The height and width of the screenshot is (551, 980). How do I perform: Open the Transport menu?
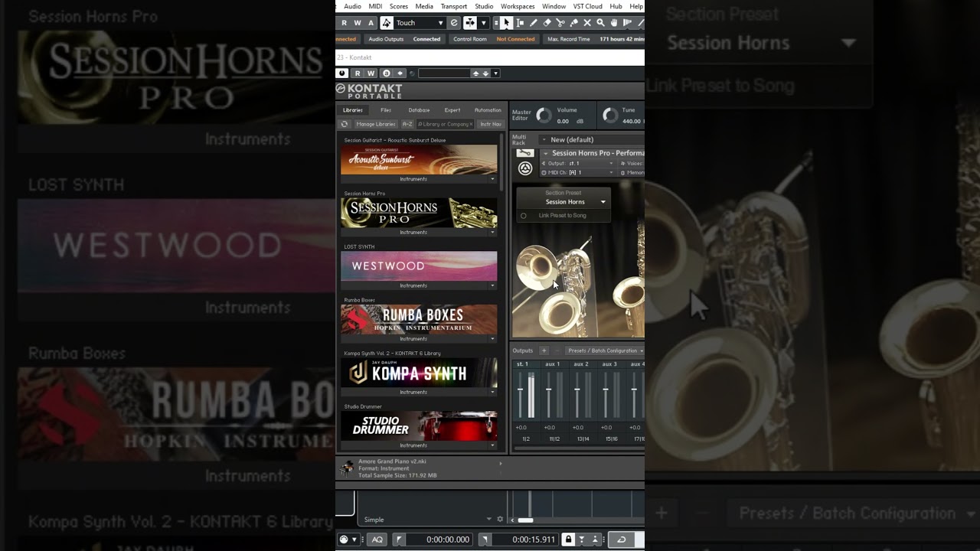pyautogui.click(x=453, y=6)
